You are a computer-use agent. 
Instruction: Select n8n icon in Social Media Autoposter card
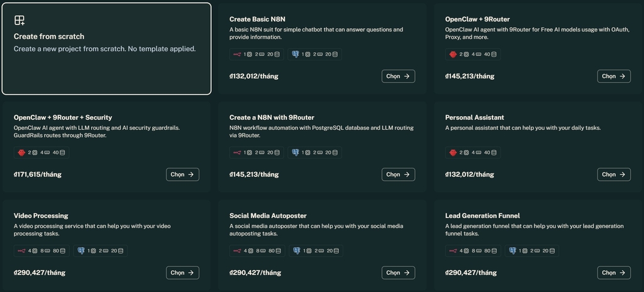237,251
